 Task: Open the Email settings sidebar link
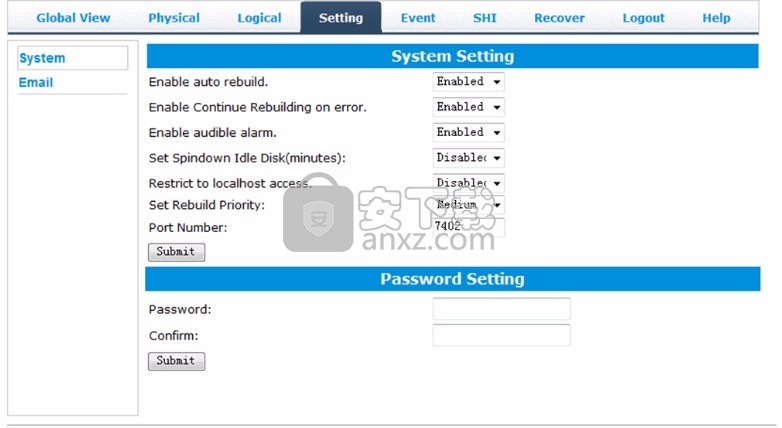36,82
